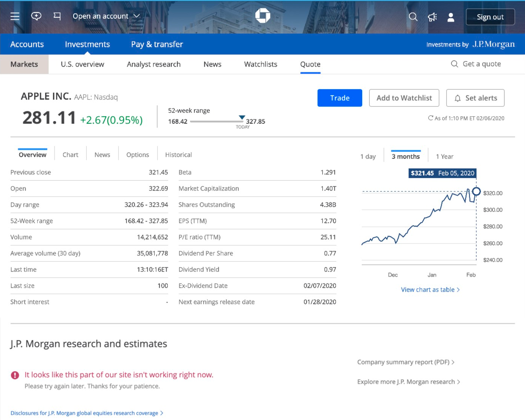
Task: Switch to the Historical tab
Action: coord(178,155)
